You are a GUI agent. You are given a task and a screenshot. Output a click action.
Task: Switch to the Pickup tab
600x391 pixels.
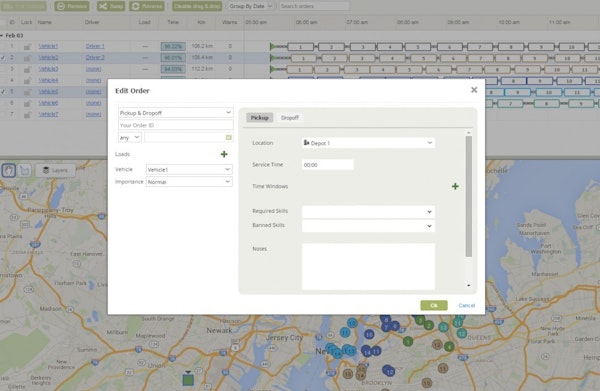pyautogui.click(x=259, y=117)
